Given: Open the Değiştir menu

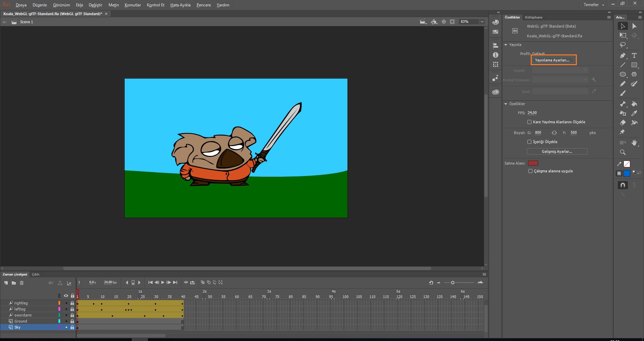Looking at the screenshot, I should [x=95, y=5].
